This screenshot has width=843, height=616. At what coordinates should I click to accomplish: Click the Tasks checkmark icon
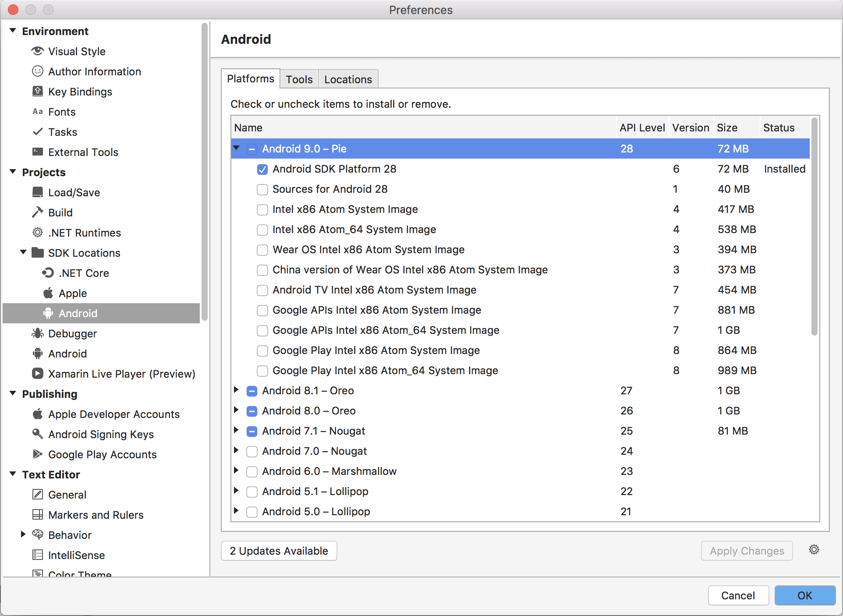tap(38, 131)
